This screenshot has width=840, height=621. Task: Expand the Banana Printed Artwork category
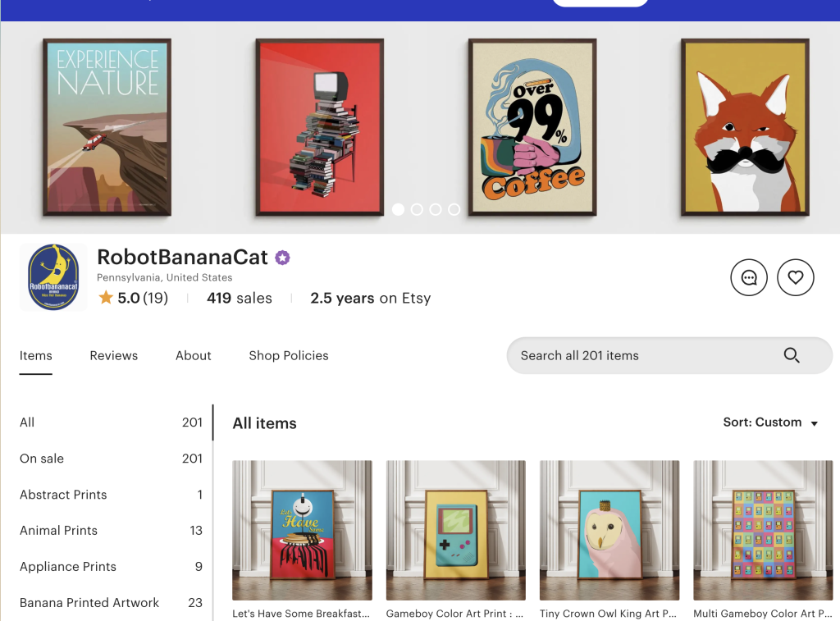tap(89, 603)
